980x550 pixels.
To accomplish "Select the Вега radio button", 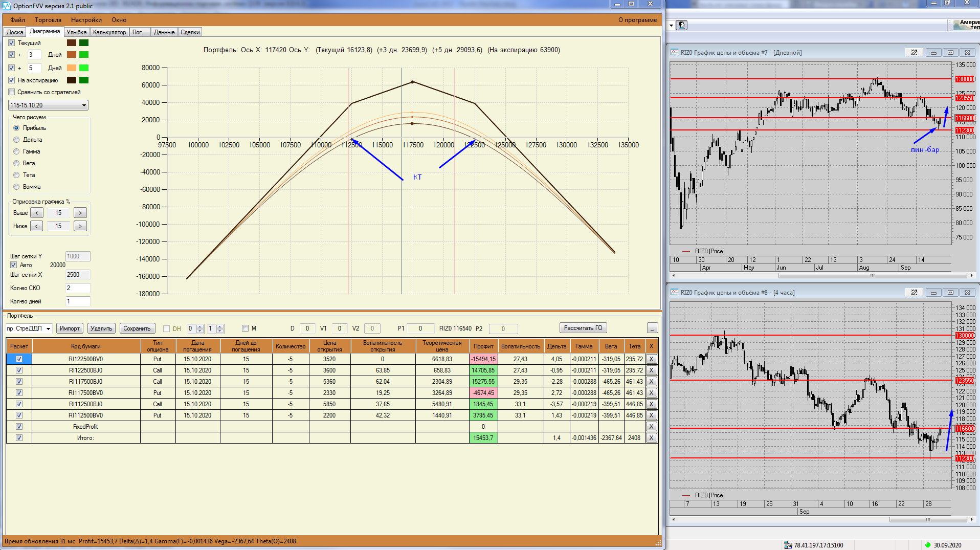I will (16, 163).
